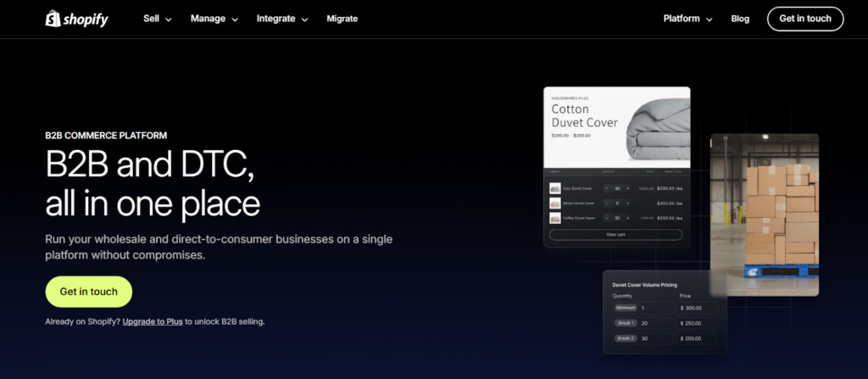Click the $ 250.00 volume price field
This screenshot has width=868, height=379.
697,323
